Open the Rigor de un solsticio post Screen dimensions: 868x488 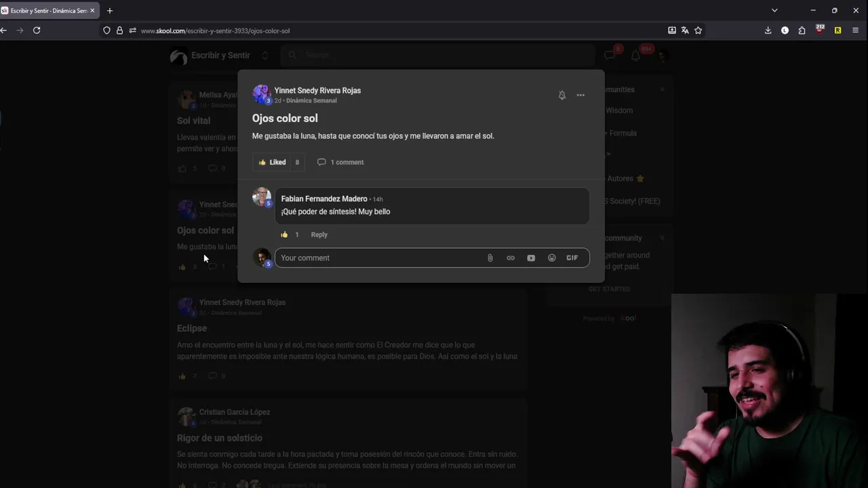coord(220,438)
